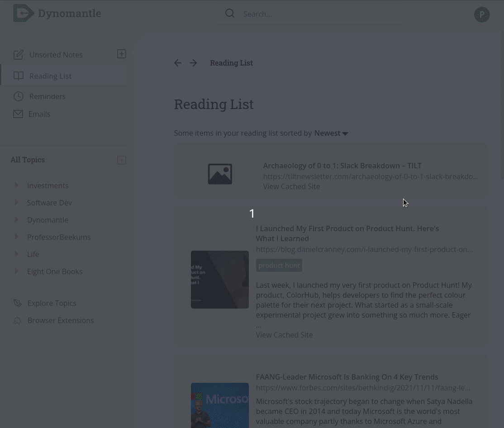Screen dimensions: 504x428
Task: Open the blog.danielcranney.com URL link
Action: [x=364, y=249]
